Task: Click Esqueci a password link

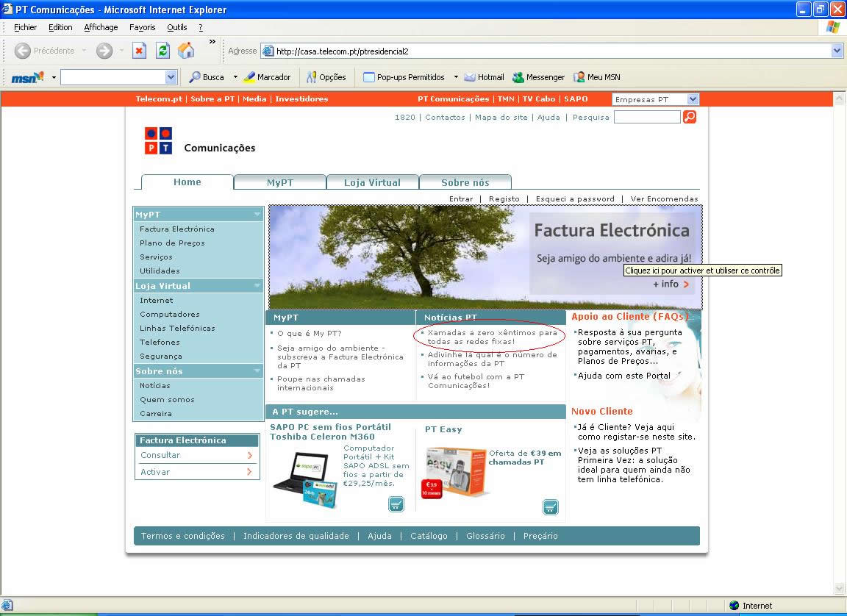Action: 575,198
